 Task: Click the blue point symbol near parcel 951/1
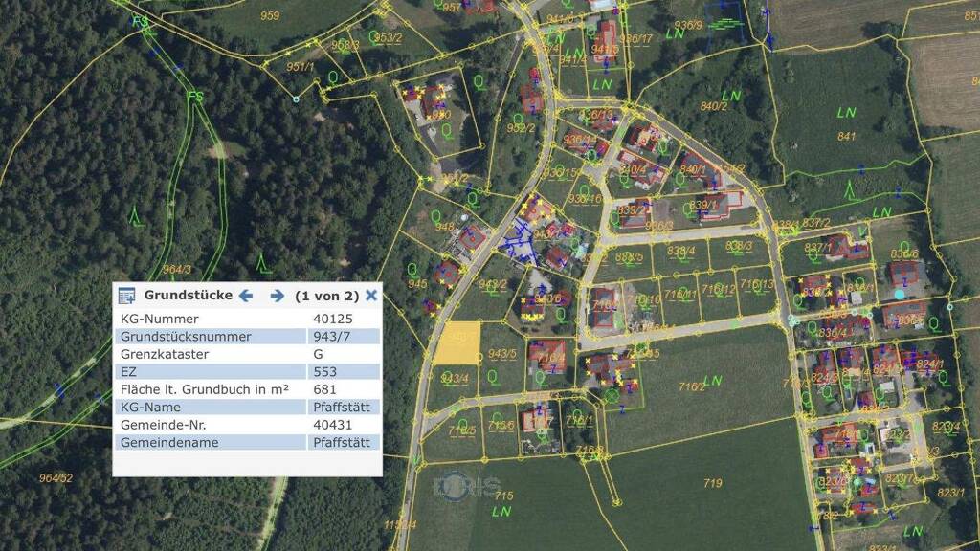(x=297, y=98)
